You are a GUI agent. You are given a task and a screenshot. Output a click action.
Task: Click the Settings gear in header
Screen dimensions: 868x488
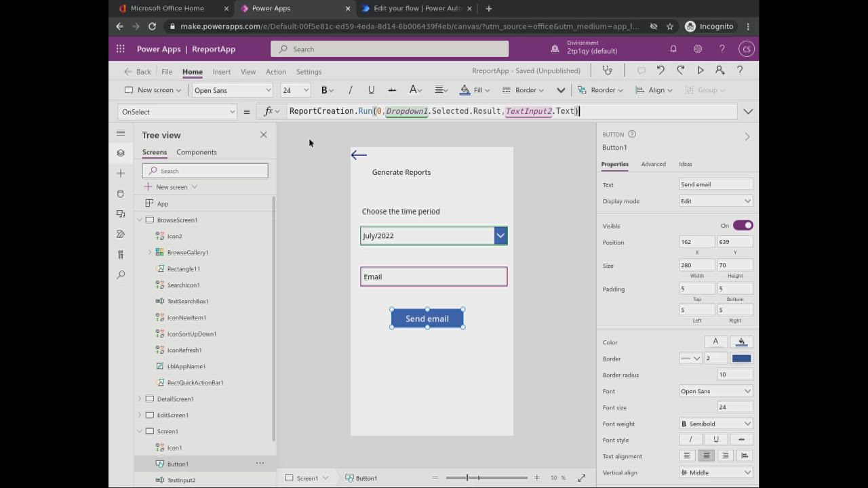click(697, 49)
